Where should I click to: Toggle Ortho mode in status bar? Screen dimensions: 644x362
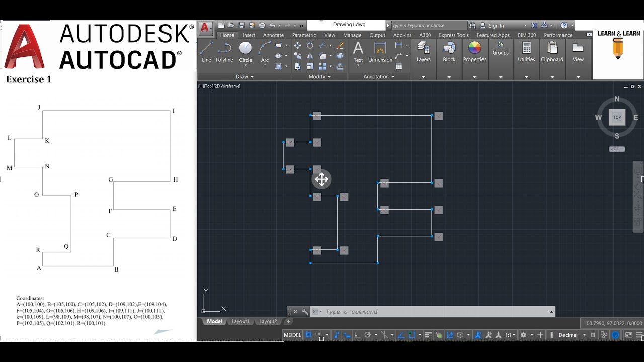coord(358,335)
